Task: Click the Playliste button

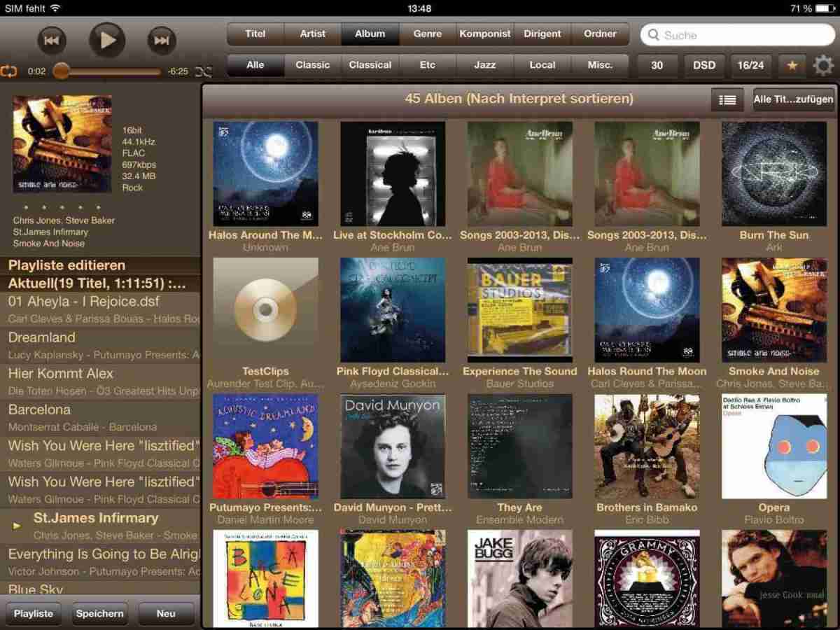Action: [x=34, y=613]
